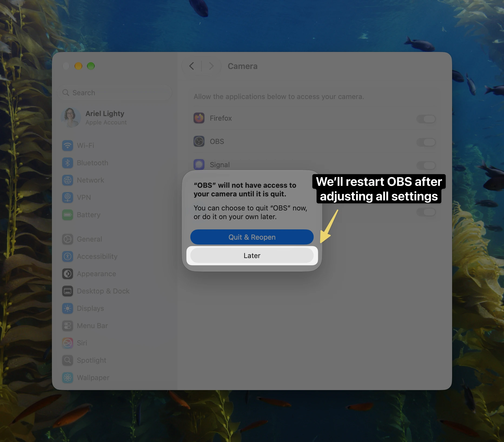The image size is (504, 442).
Task: Click the green zoom window button
Action: [91, 66]
